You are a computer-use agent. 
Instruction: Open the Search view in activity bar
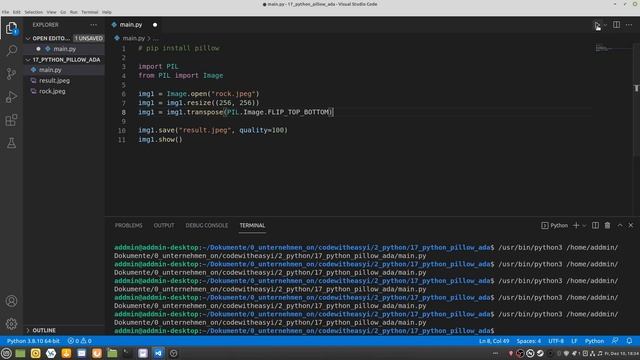tap(11, 51)
